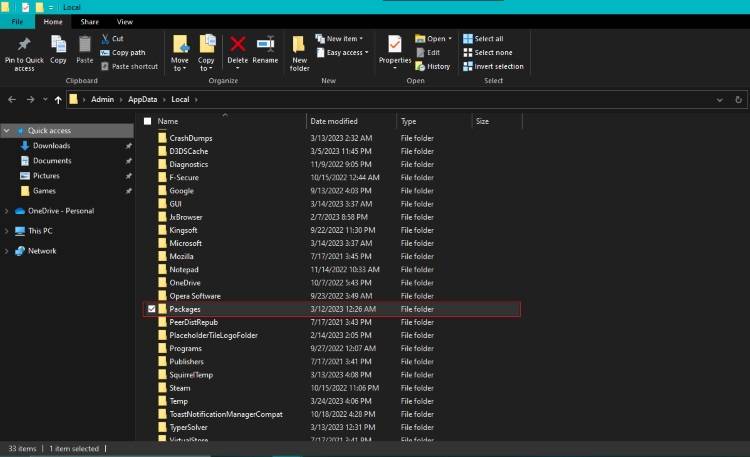The image size is (750, 457).
Task: Expand the Network node
Action: [7, 251]
